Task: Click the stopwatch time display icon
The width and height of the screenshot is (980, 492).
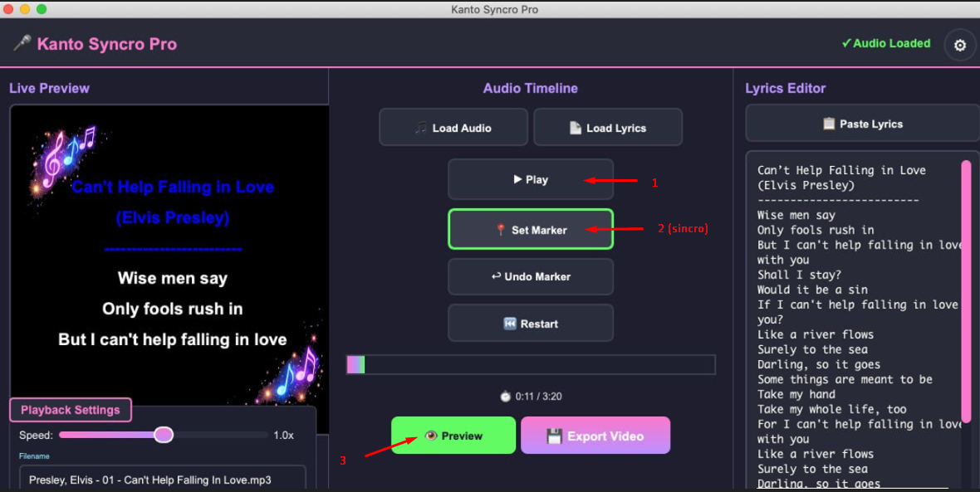Action: [505, 397]
